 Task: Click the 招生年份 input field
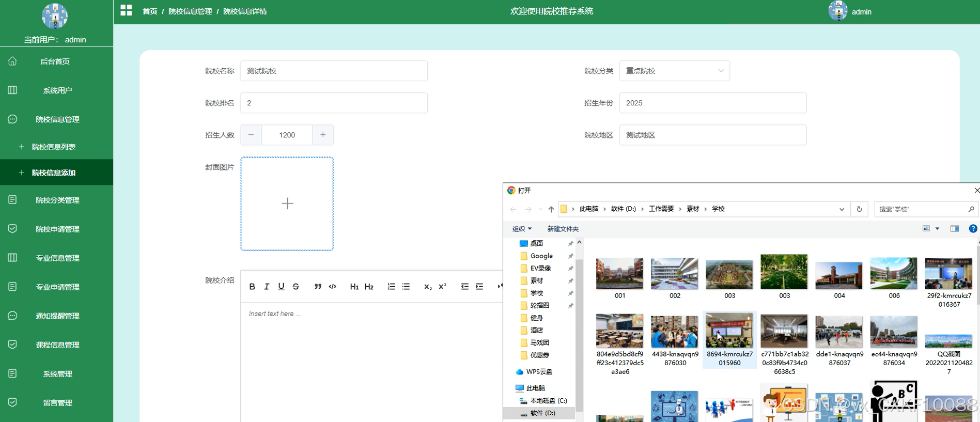point(713,103)
